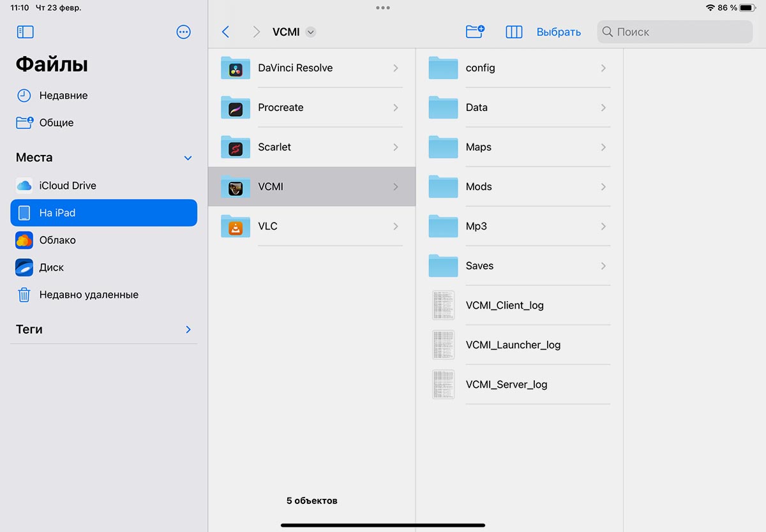Viewport: 766px width, 532px height.
Task: Select the VCMI_Server_log file name
Action: click(507, 385)
